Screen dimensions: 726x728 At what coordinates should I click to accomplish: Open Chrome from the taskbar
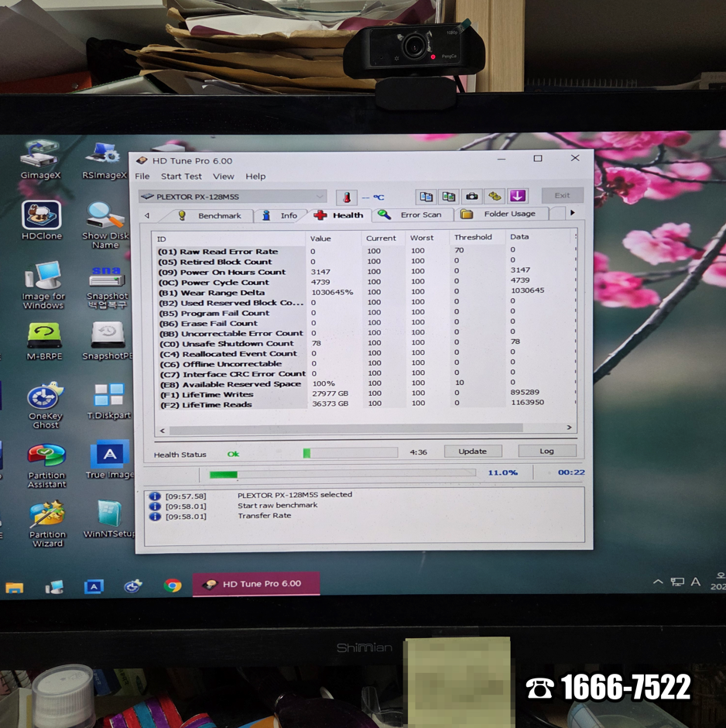(172, 585)
